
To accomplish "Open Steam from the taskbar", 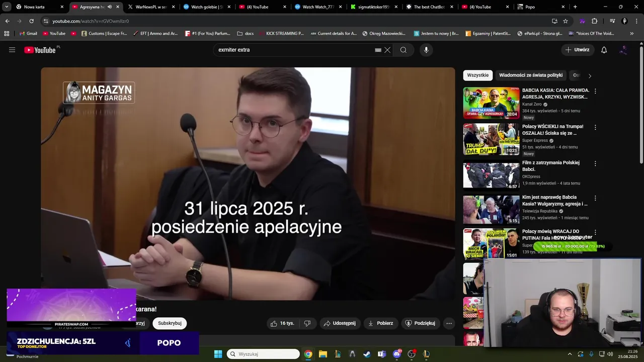I will tap(367, 354).
